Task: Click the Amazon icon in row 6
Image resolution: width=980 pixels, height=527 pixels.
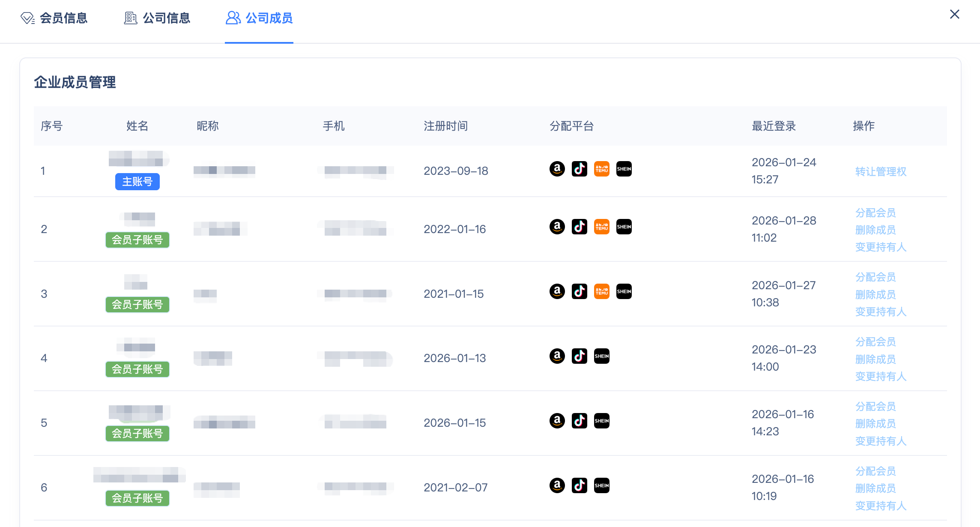Action: [557, 485]
